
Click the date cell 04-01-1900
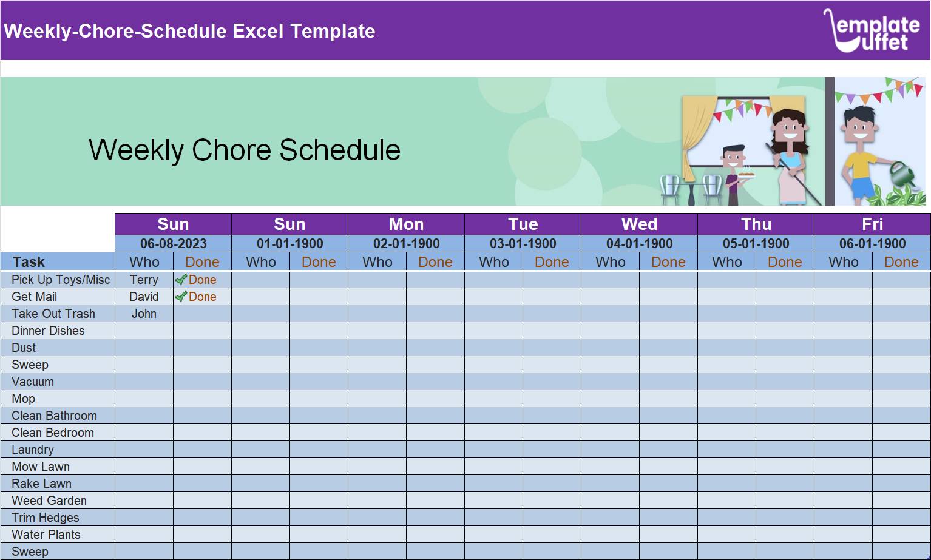tap(639, 244)
